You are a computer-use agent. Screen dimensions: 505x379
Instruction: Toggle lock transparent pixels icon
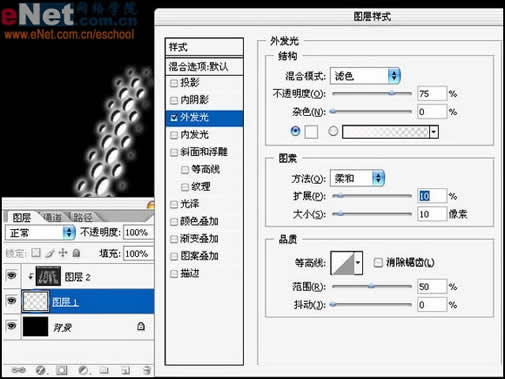[36, 253]
